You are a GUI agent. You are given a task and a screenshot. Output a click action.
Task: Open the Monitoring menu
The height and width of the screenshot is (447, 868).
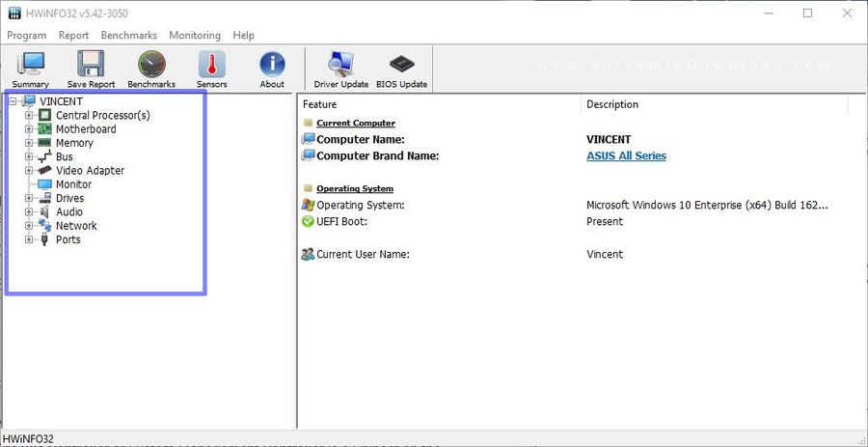pos(195,35)
